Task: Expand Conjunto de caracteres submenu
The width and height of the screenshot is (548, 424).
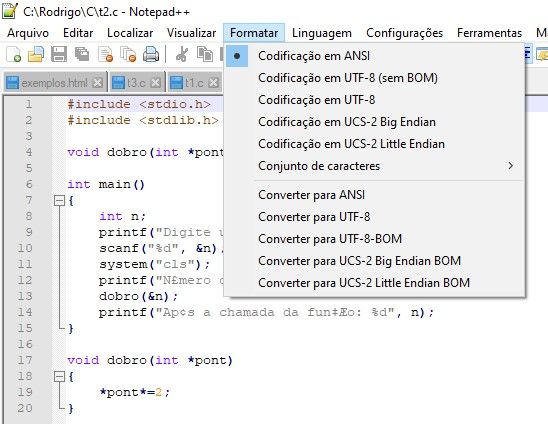Action: [x=375, y=166]
